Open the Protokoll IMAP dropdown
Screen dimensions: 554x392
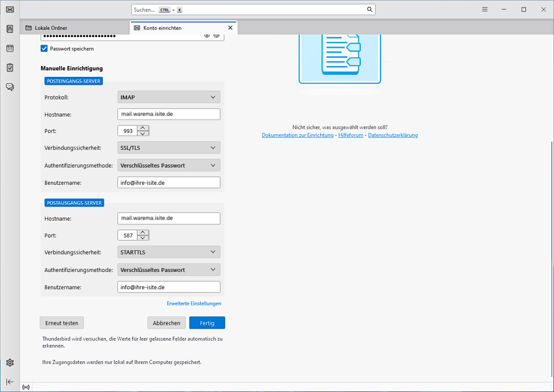click(169, 97)
